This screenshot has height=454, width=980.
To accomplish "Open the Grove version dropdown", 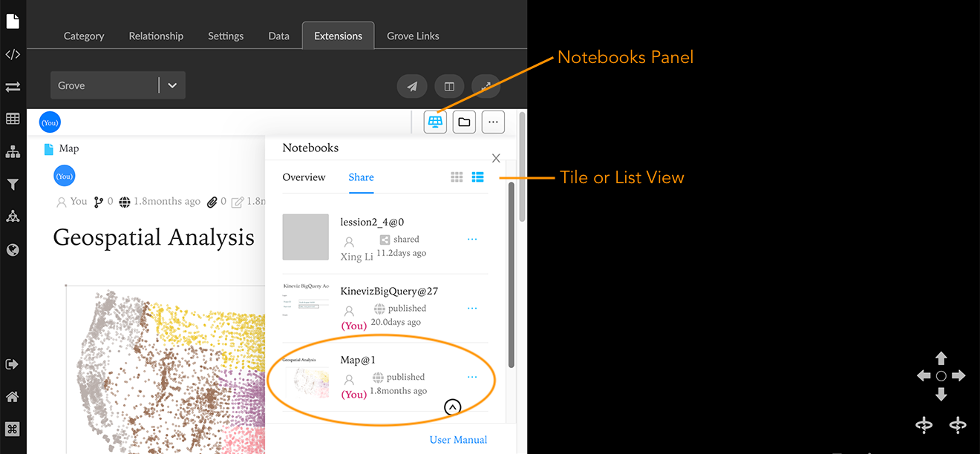I will click(171, 85).
